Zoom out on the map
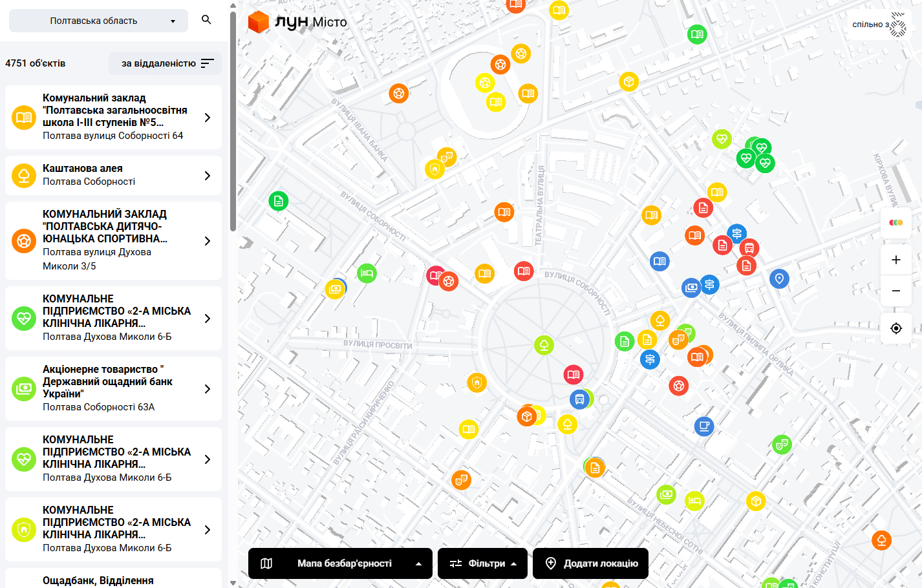The width and height of the screenshot is (922, 588). 896,291
